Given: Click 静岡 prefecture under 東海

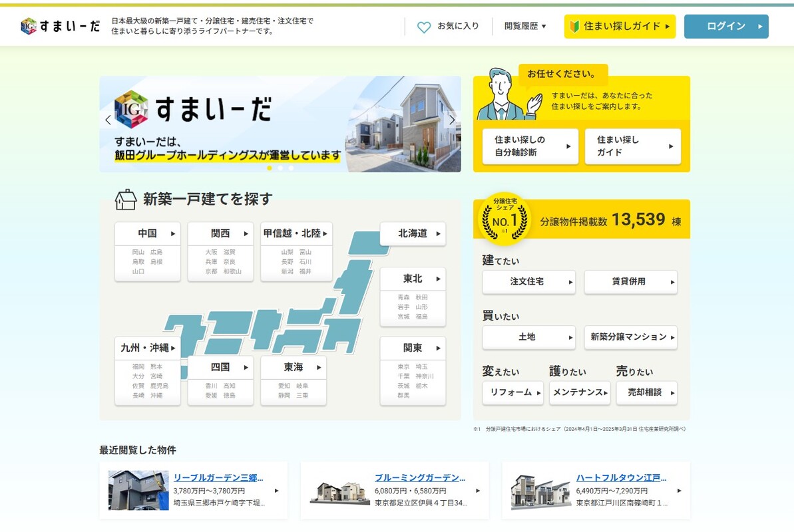Looking at the screenshot, I should [x=284, y=395].
